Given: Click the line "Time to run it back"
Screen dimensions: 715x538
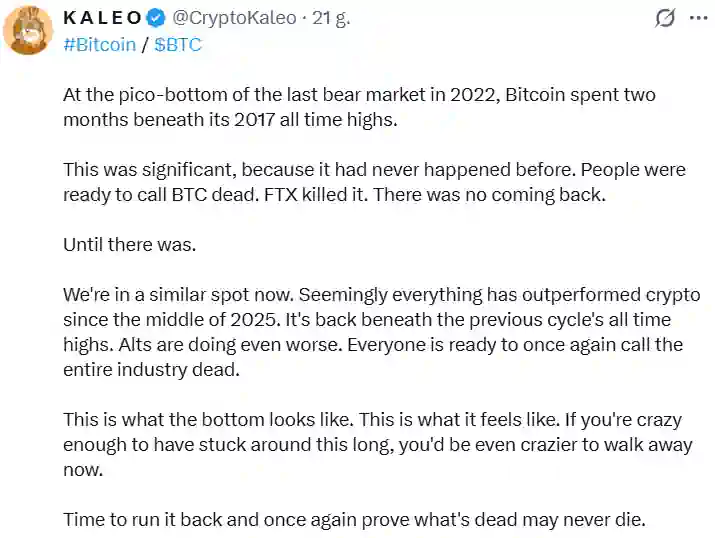Looking at the screenshot, I should click(354, 519).
